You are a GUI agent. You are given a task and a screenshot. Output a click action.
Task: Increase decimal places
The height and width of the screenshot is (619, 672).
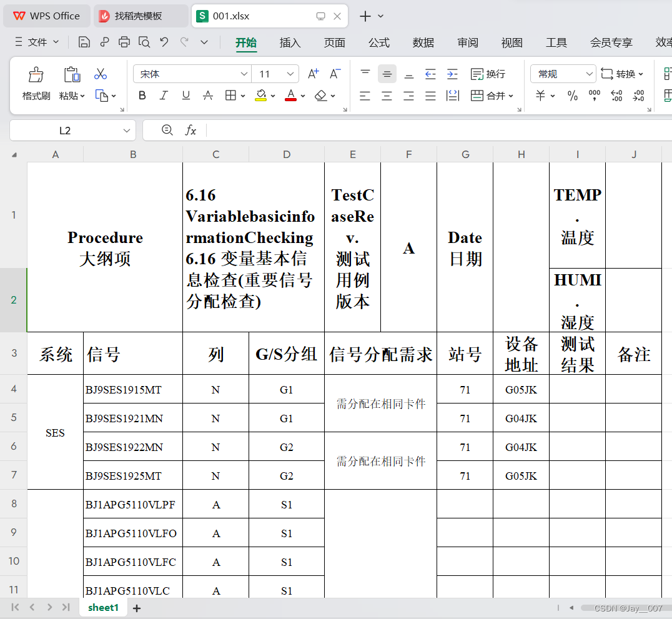pyautogui.click(x=616, y=96)
